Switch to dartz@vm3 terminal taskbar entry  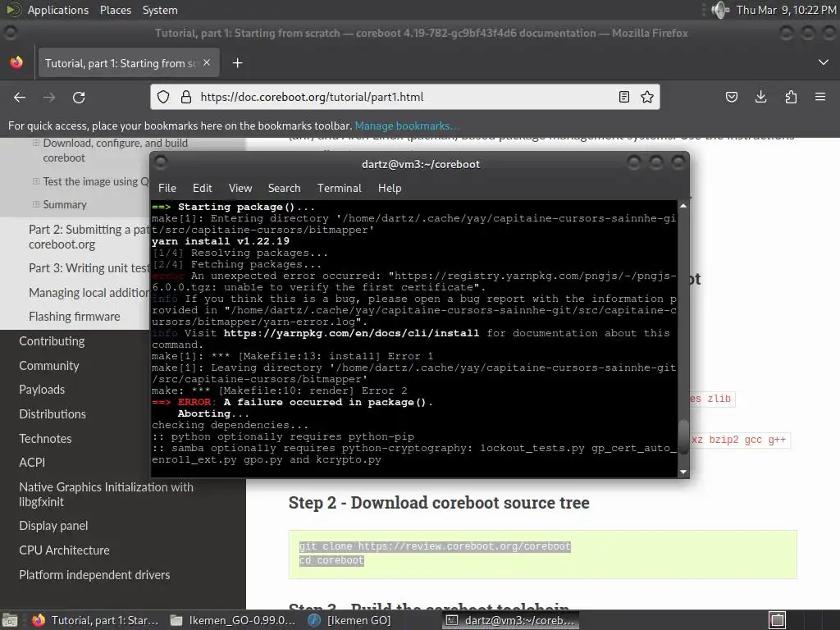[x=510, y=620]
